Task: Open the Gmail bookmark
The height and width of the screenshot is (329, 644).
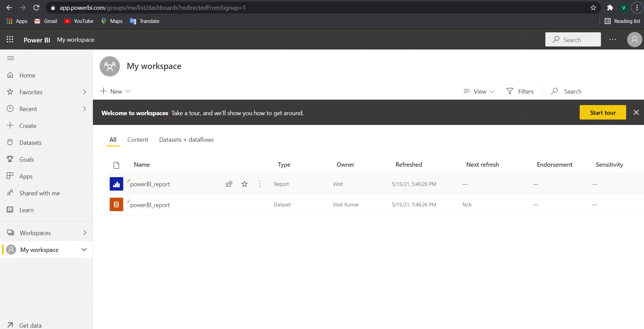Action: pos(46,21)
